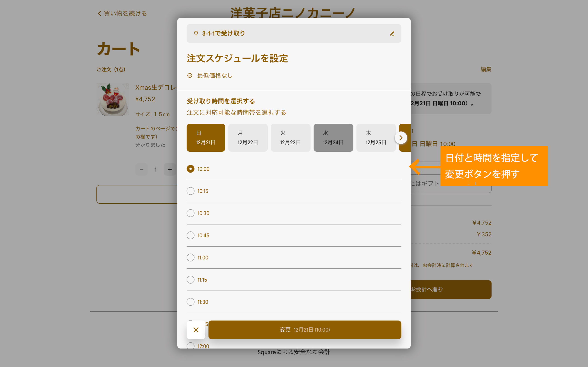
Task: Go back via 買い物を続ける link
Action: click(122, 13)
